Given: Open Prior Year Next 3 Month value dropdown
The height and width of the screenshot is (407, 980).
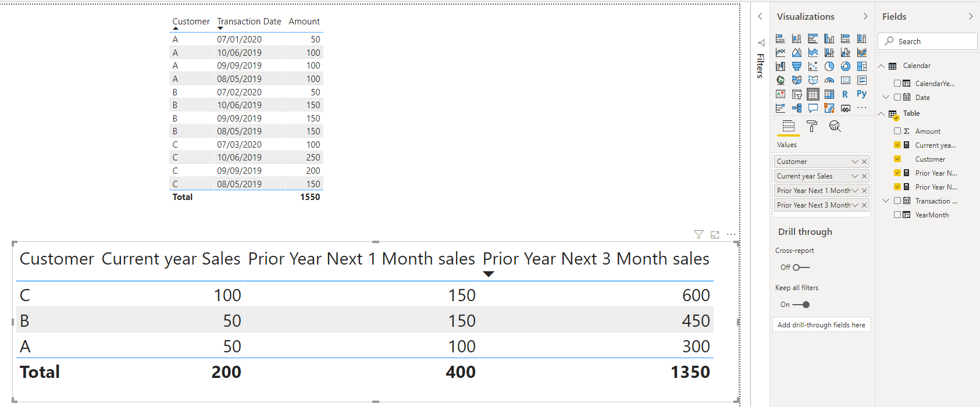Looking at the screenshot, I should tap(855, 205).
